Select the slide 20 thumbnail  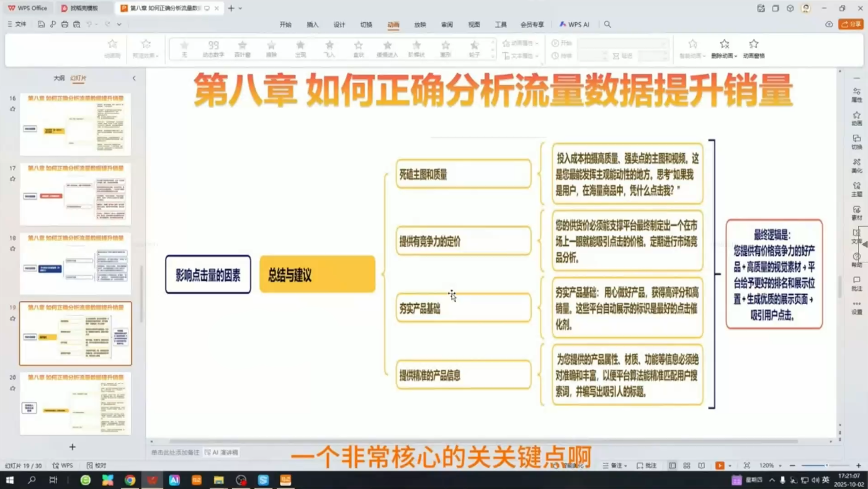(76, 403)
